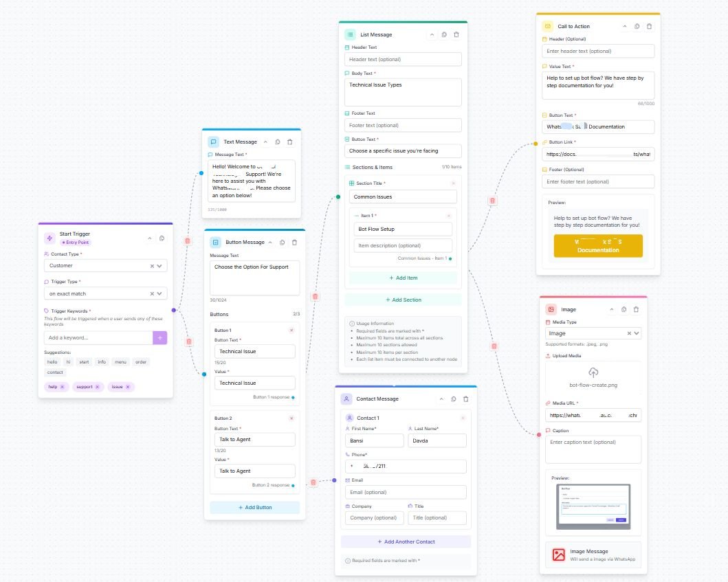
Task: Click Add Another Contact
Action: [x=406, y=541]
